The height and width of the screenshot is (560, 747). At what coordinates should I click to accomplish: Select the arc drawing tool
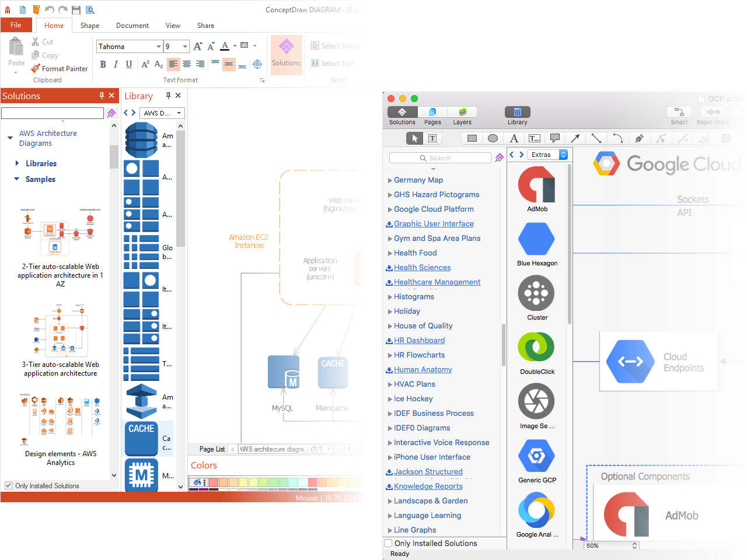point(617,138)
